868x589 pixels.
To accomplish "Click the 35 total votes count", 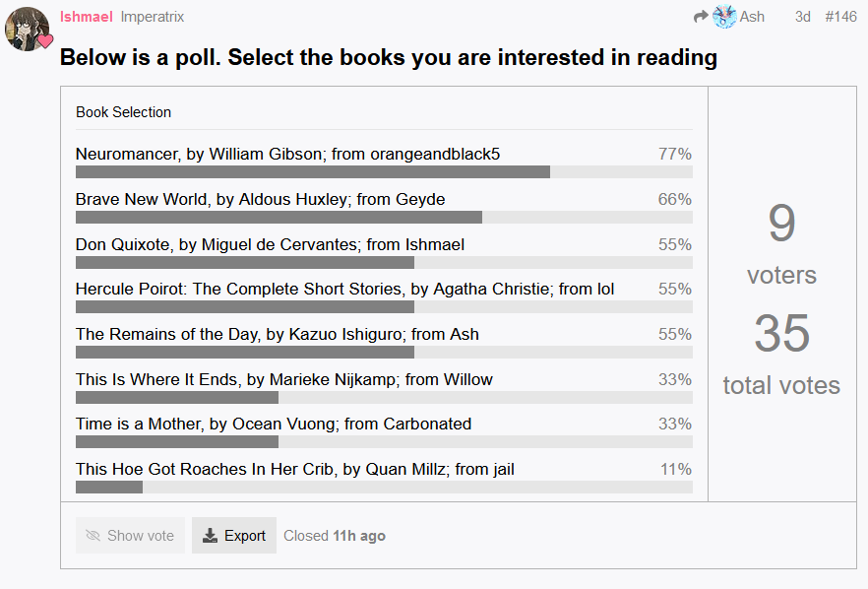I will (x=781, y=333).
